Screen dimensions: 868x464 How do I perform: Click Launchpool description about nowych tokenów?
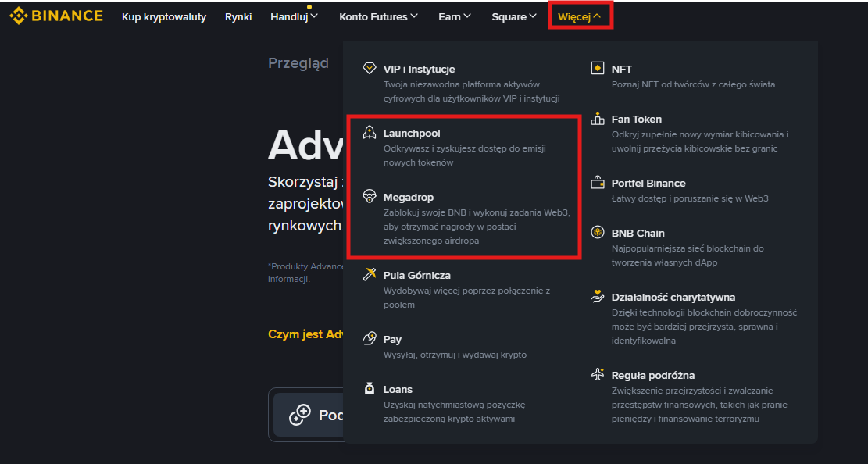(464, 155)
